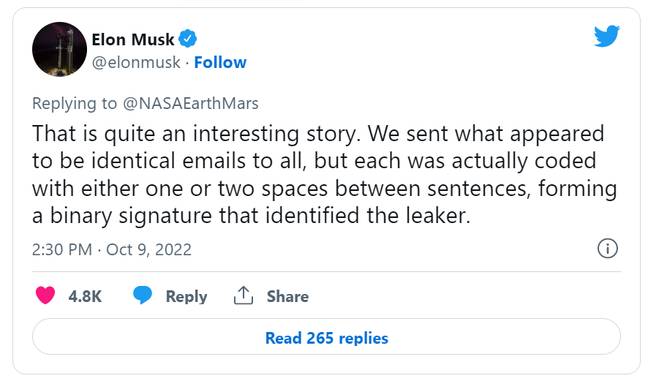Like the tweet with the heart icon
This screenshot has width=648, height=381.
pos(45,295)
